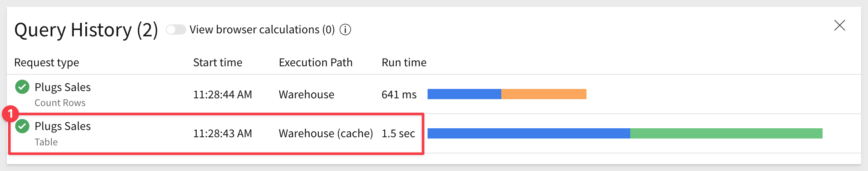Screen dimensions: 868x171
Task: Select the Warehouse (cache) execution path cell
Action: (326, 133)
